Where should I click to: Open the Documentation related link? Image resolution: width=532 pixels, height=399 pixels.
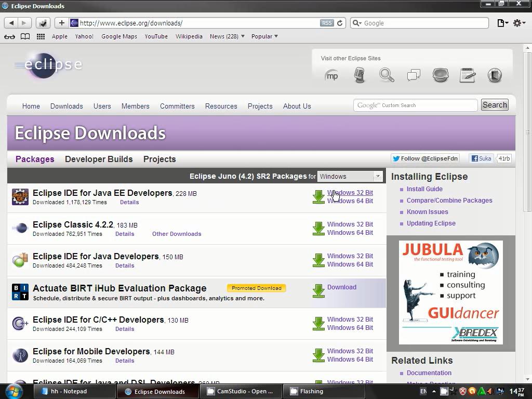click(x=429, y=373)
